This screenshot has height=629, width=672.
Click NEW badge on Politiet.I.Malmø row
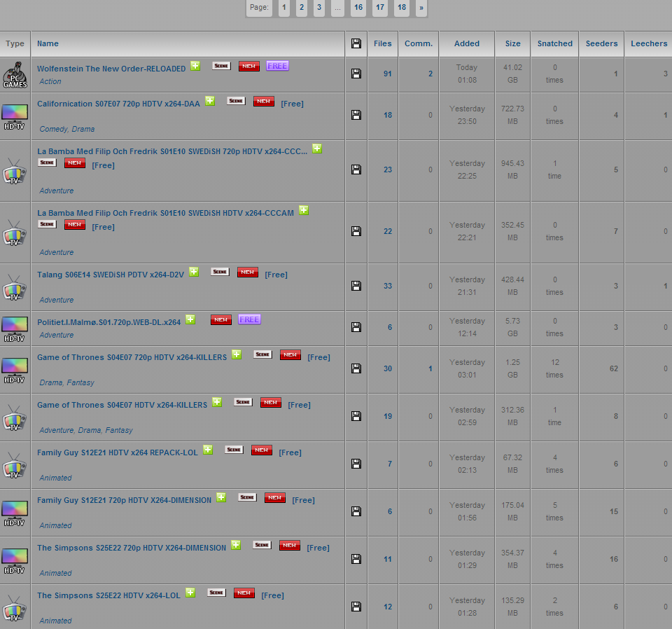coord(221,320)
